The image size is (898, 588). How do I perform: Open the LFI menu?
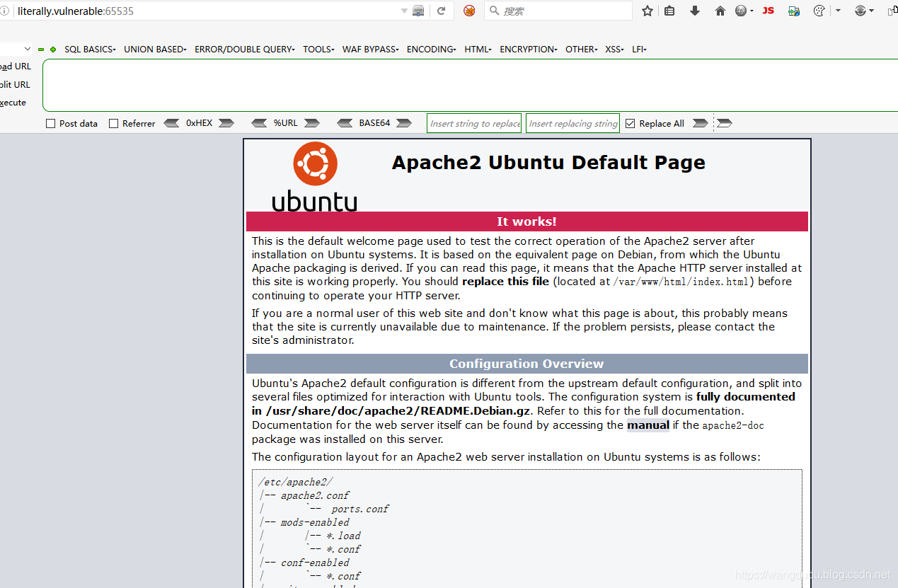(639, 50)
